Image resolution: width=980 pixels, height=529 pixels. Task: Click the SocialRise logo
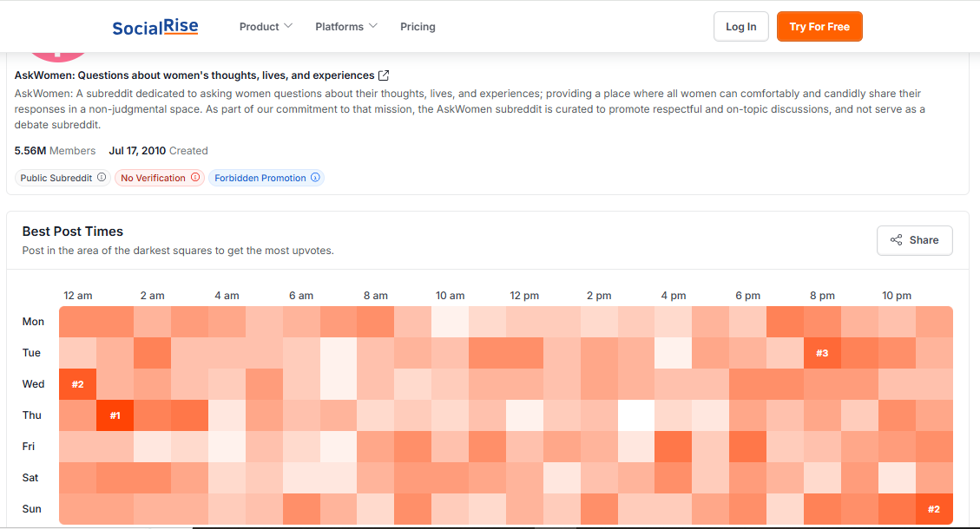click(155, 27)
